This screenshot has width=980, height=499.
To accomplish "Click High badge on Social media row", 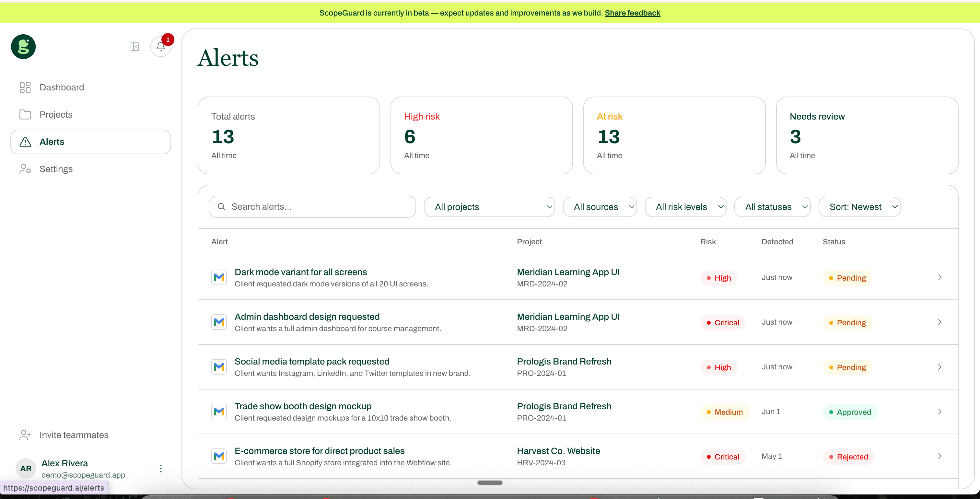I will click(x=719, y=367).
